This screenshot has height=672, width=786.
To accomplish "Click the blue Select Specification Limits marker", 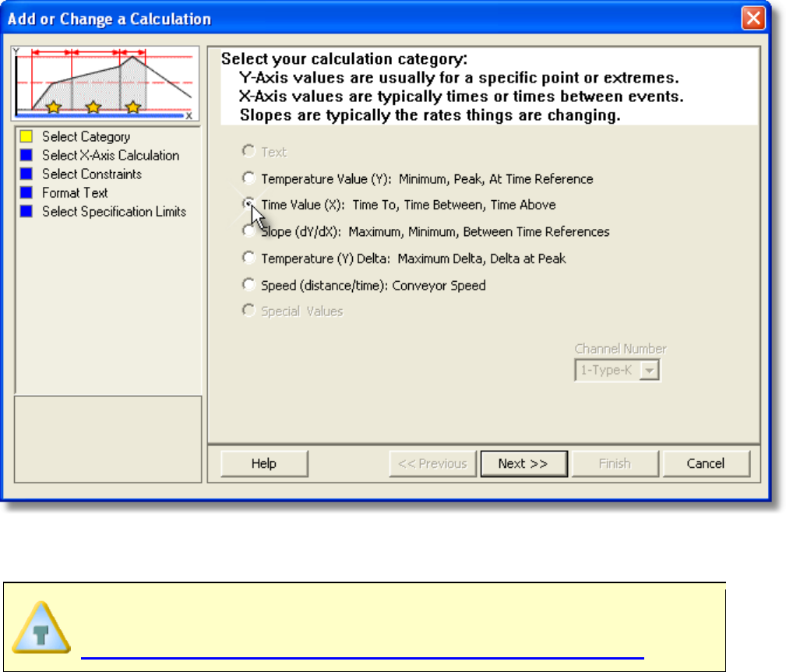I will (26, 212).
